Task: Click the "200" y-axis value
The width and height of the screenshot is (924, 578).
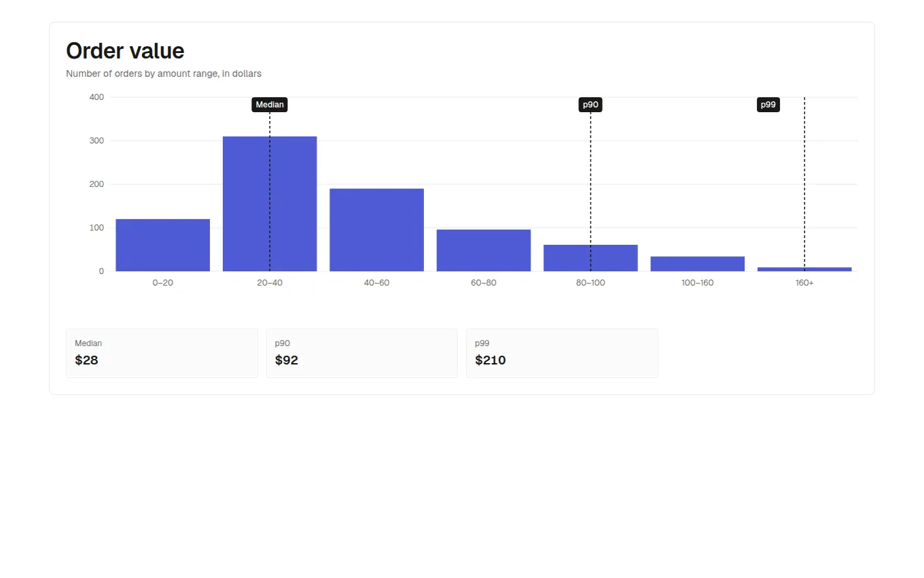Action: (x=96, y=184)
